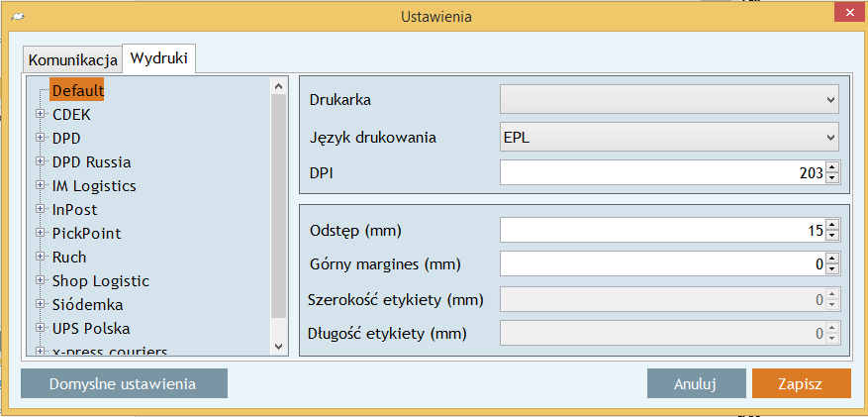This screenshot has height=417, width=868.
Task: Expand the InPost tree node
Action: point(40,209)
